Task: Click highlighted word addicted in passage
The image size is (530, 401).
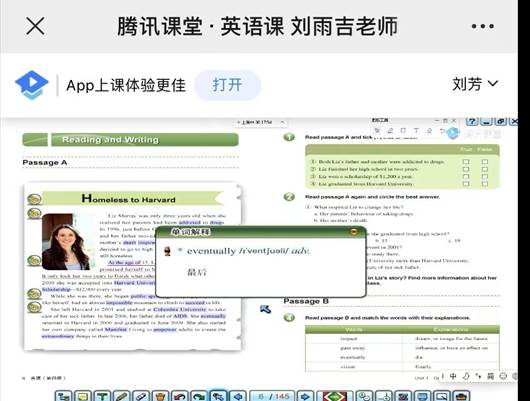Action: point(189,222)
